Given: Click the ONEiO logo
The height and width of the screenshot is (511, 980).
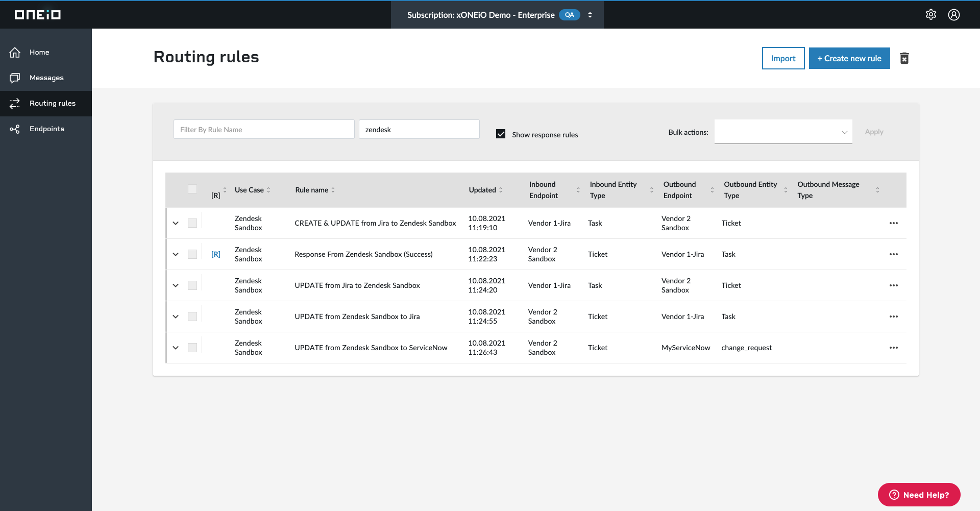Looking at the screenshot, I should pos(37,15).
